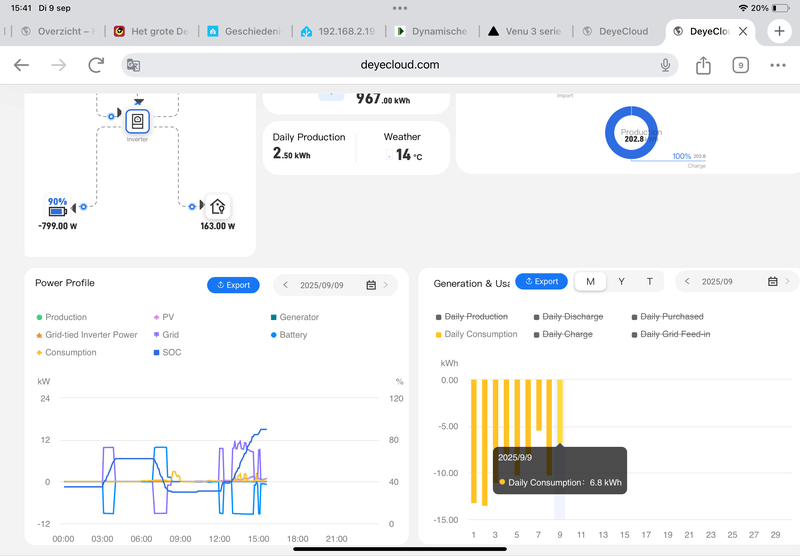Click the Daily Production 2.50 kWh value
The width and height of the screenshot is (800, 556).
291,153
